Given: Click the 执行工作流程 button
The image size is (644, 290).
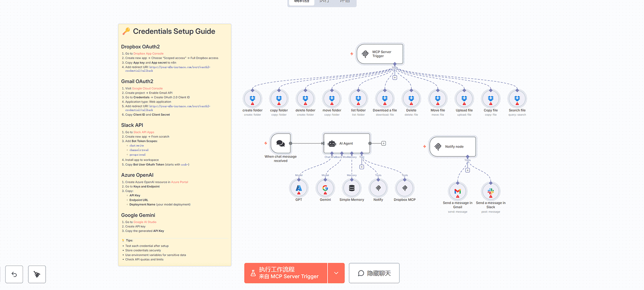Looking at the screenshot, I should click(286, 273).
